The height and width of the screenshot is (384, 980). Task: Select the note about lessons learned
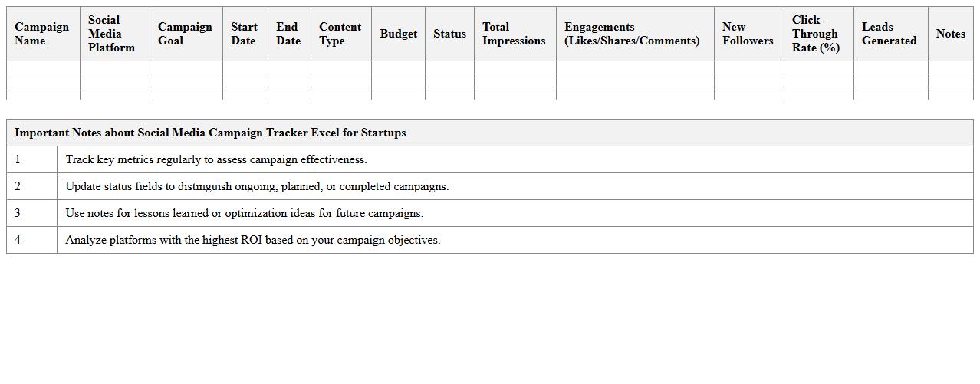pyautogui.click(x=244, y=213)
